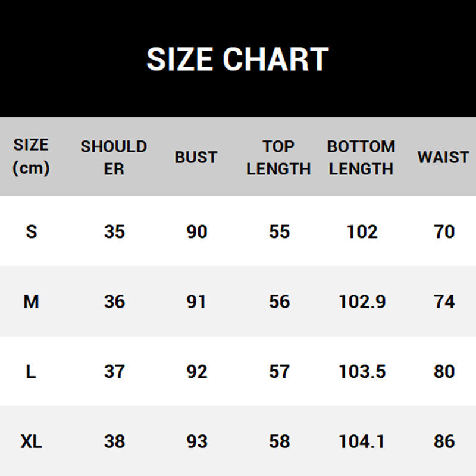The width and height of the screenshot is (476, 476).
Task: Click the SIZE (cm) column header
Action: click(x=31, y=156)
